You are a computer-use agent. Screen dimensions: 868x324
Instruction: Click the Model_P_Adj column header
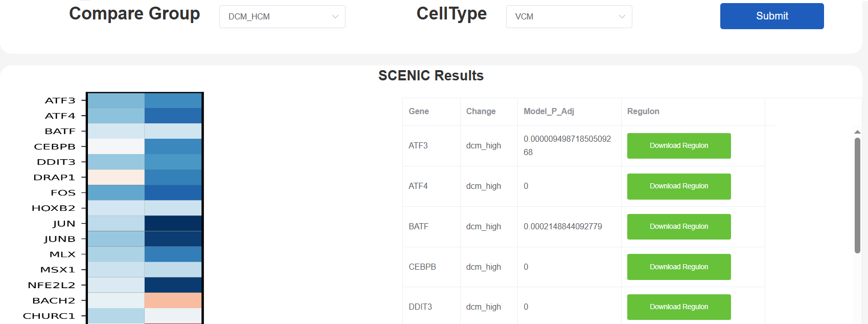click(549, 112)
